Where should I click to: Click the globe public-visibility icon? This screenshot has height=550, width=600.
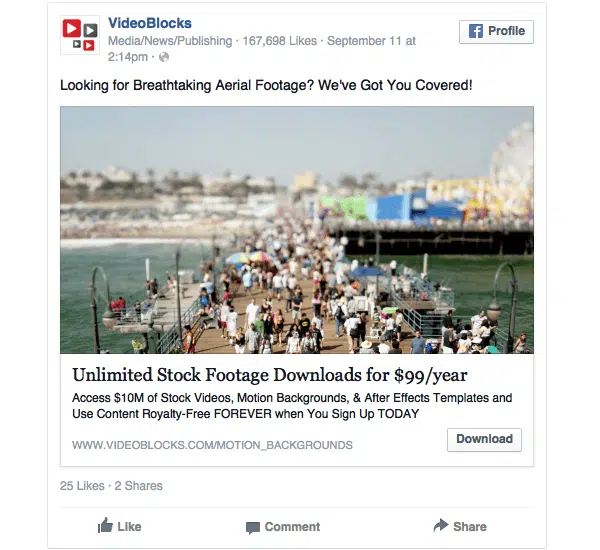click(164, 57)
